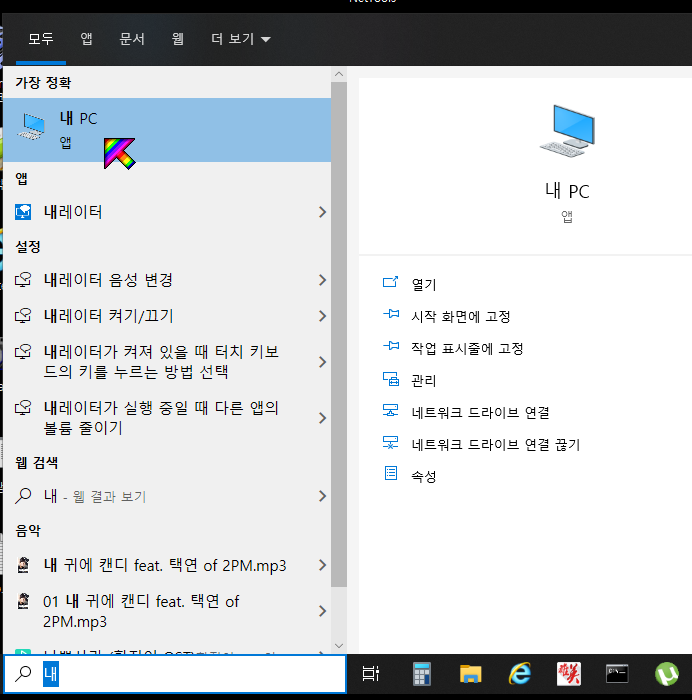Click the 열기 open icon

tap(391, 282)
